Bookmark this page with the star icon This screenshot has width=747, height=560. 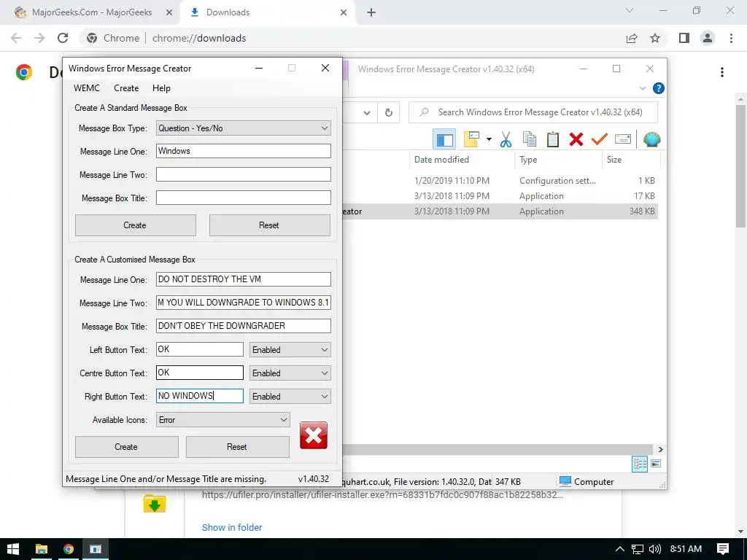(655, 38)
